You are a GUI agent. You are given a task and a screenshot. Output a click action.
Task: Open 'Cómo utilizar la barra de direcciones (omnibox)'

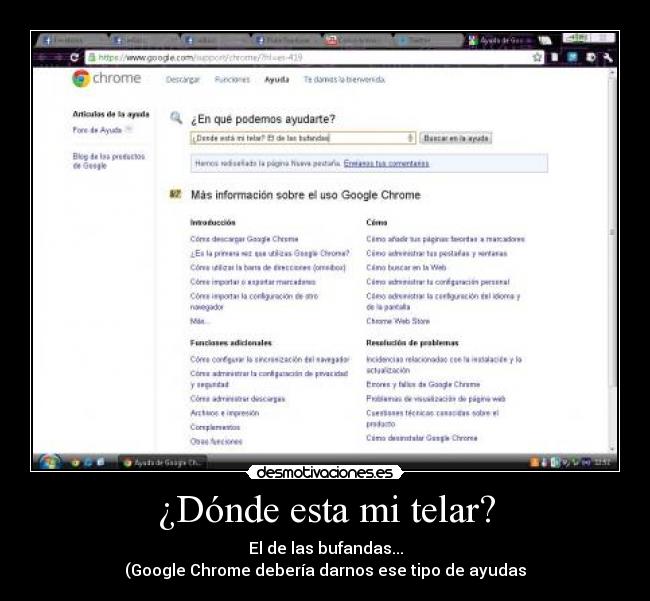[268, 267]
